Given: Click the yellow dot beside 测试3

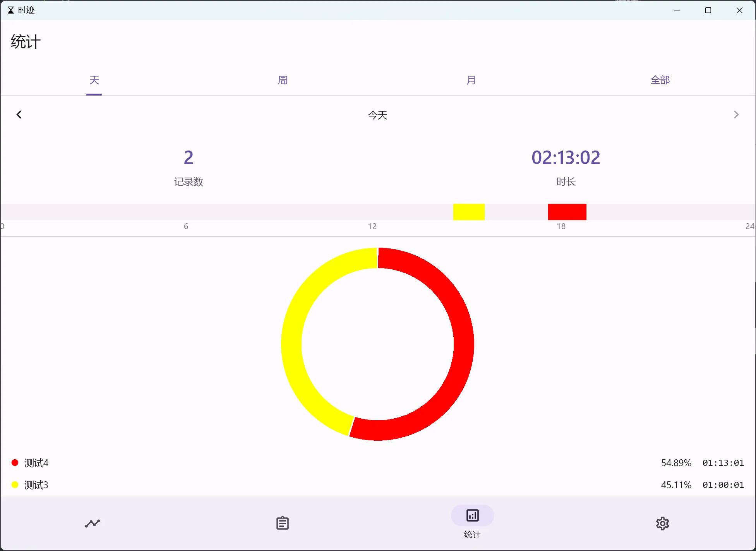Looking at the screenshot, I should (x=15, y=485).
